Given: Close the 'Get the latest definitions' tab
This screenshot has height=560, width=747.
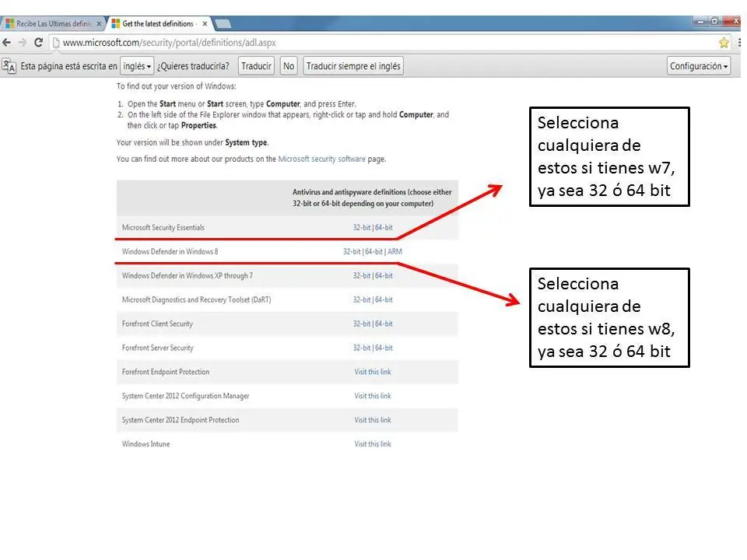Looking at the screenshot, I should point(205,23).
